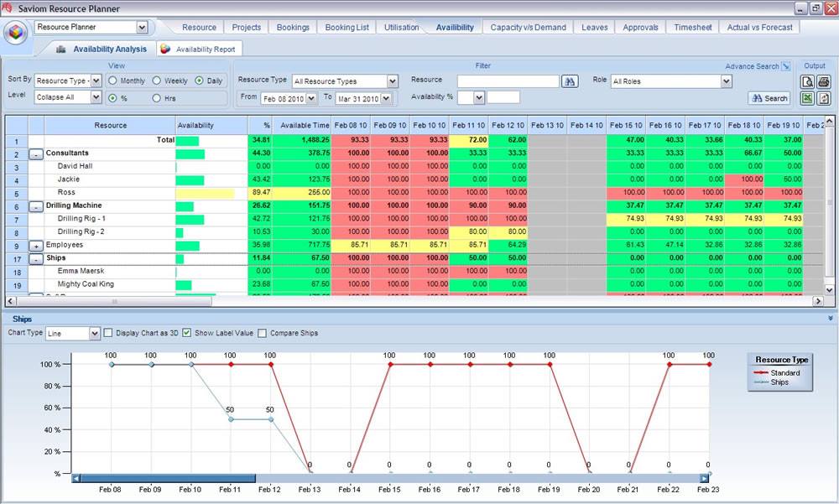
Task: Open the Advance Search arrow icon
Action: (785, 66)
